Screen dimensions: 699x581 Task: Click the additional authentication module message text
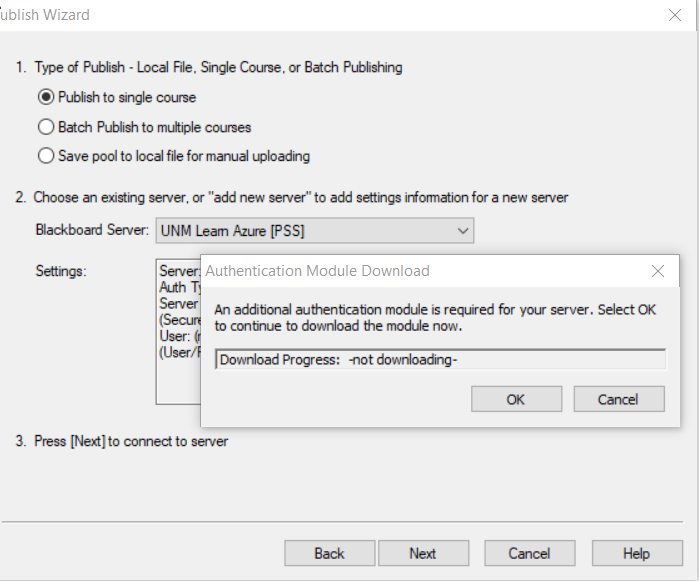[x=435, y=317]
